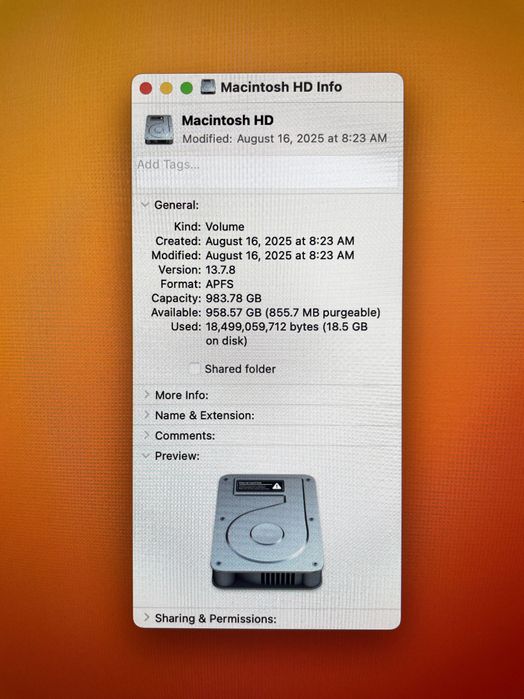The image size is (524, 699).
Task: Click the "Macintosh HD Info" window title
Action: (x=281, y=87)
